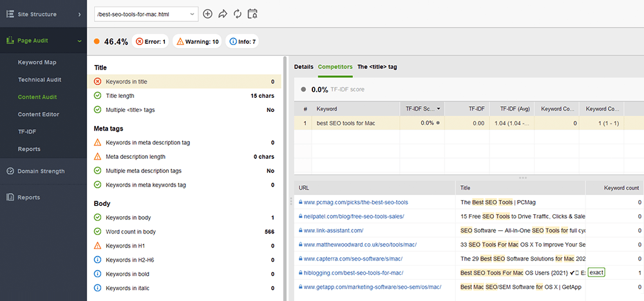This screenshot has height=301, width=644.
Task: Open Reports under Page Audit
Action: 29,149
